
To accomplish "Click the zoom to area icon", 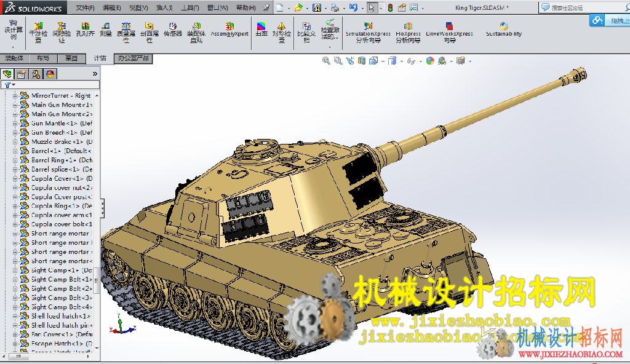I will click(x=338, y=61).
